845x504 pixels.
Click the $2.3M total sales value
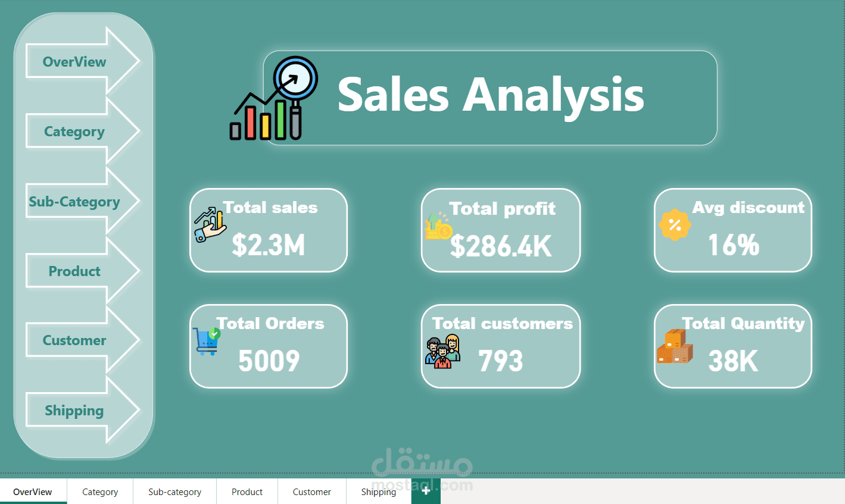(x=269, y=245)
